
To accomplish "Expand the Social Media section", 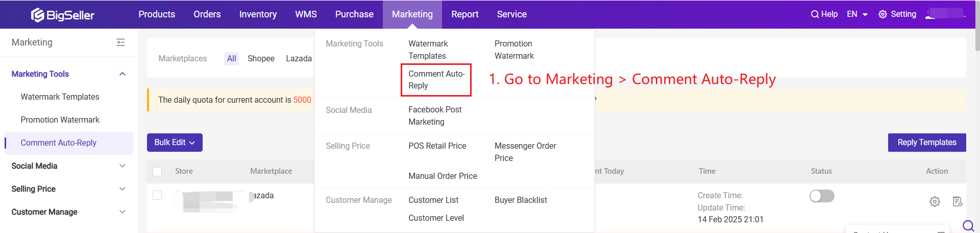I will [x=122, y=166].
